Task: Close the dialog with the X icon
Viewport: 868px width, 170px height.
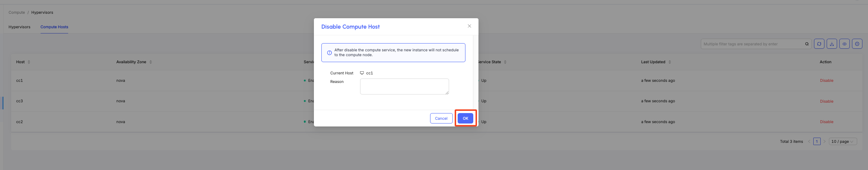Action: [470, 26]
